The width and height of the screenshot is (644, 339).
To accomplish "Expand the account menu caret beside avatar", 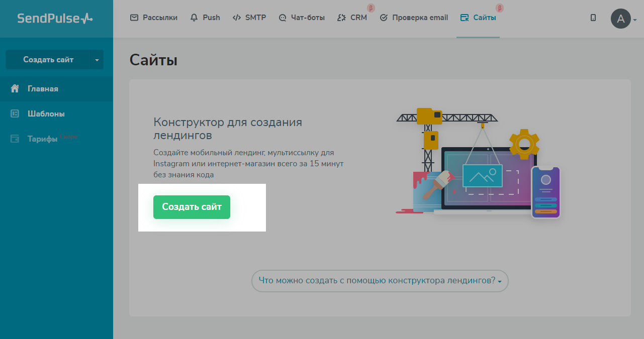I will coord(635,20).
